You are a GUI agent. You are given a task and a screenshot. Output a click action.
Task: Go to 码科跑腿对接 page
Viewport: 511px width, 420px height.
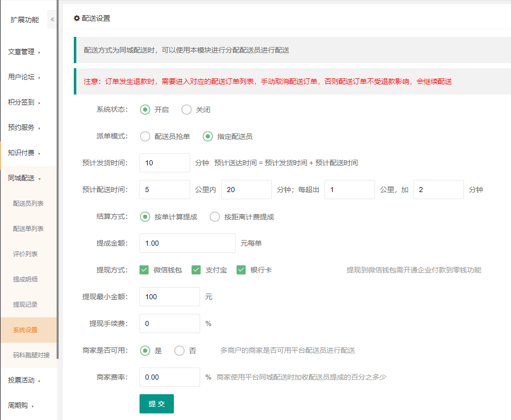[x=31, y=355]
